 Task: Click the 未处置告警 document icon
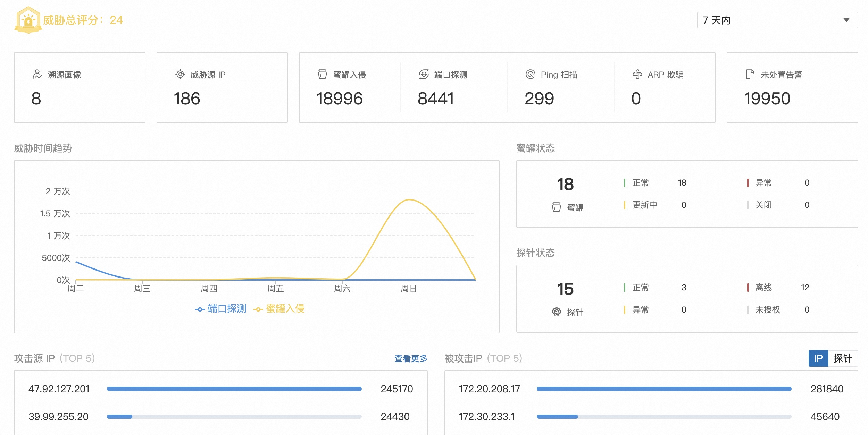pos(750,74)
